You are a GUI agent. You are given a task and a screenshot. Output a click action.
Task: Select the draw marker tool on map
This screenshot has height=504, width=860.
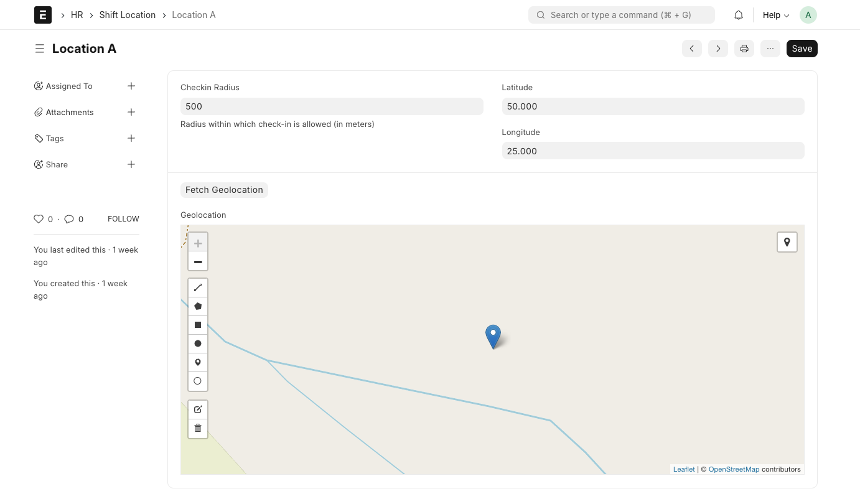tap(198, 362)
